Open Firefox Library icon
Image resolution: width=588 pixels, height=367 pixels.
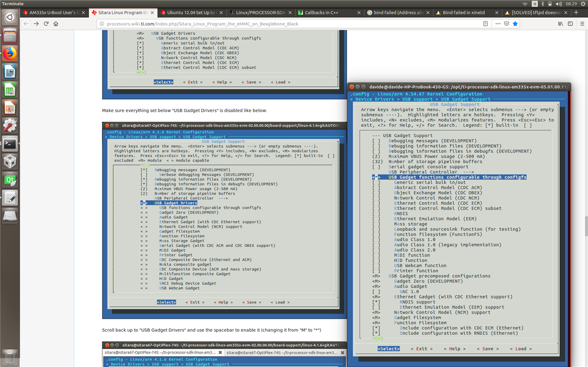tap(560, 23)
